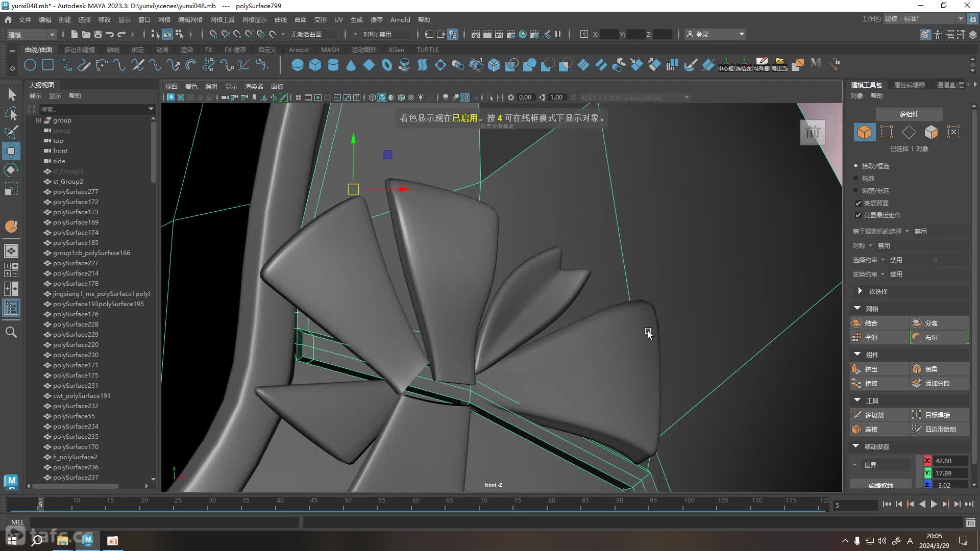Screen dimensions: 980x551
Task: Click the Connect (连接) tool
Action: click(879, 429)
